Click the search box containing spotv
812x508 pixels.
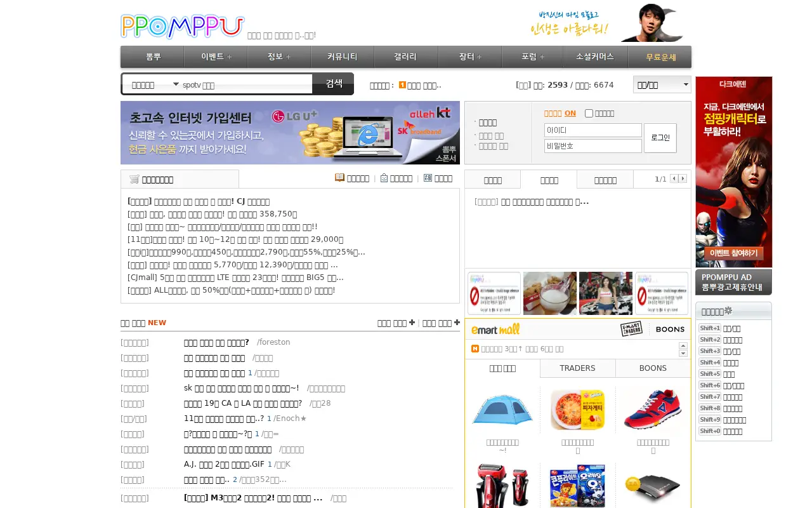click(246, 84)
